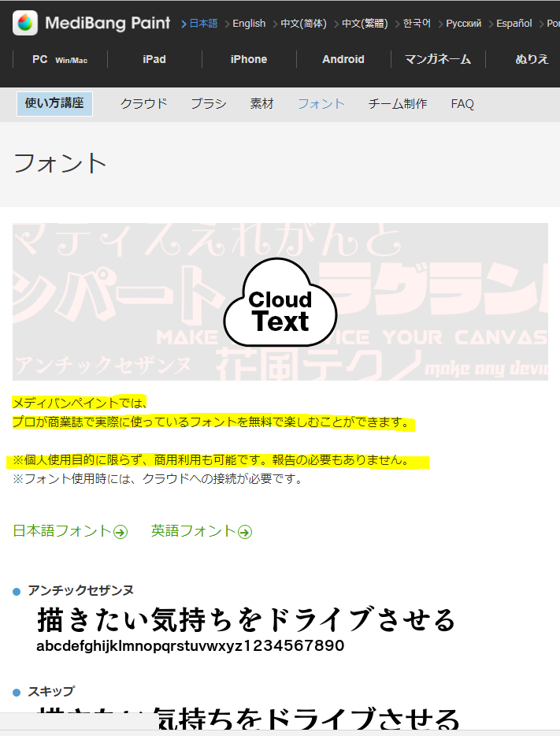Click arrow icon beside 英語フォント
Viewport: 560px width, 736px height.
[245, 532]
